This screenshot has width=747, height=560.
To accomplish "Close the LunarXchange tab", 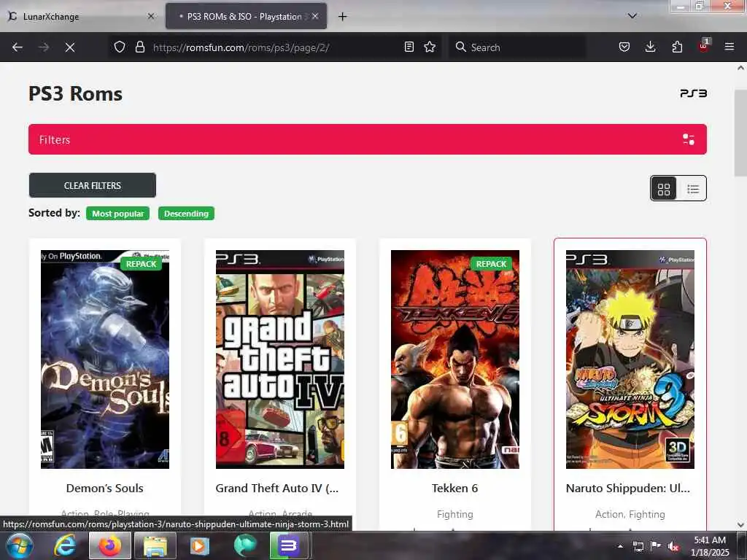I will click(x=150, y=16).
